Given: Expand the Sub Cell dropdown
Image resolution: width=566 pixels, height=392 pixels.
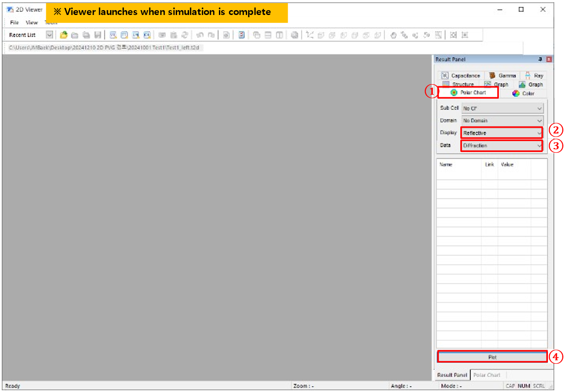Looking at the screenshot, I should pos(502,108).
